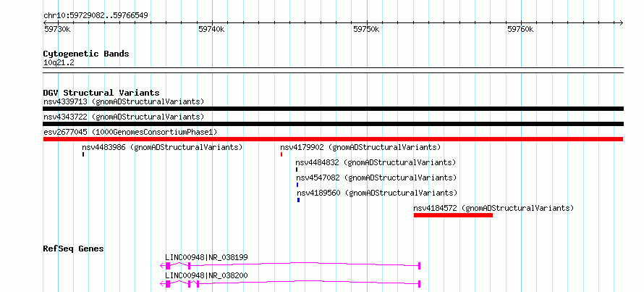The height and width of the screenshot is (292, 644).
Task: Click the nsv4484832 small black marker
Action: coord(297,170)
